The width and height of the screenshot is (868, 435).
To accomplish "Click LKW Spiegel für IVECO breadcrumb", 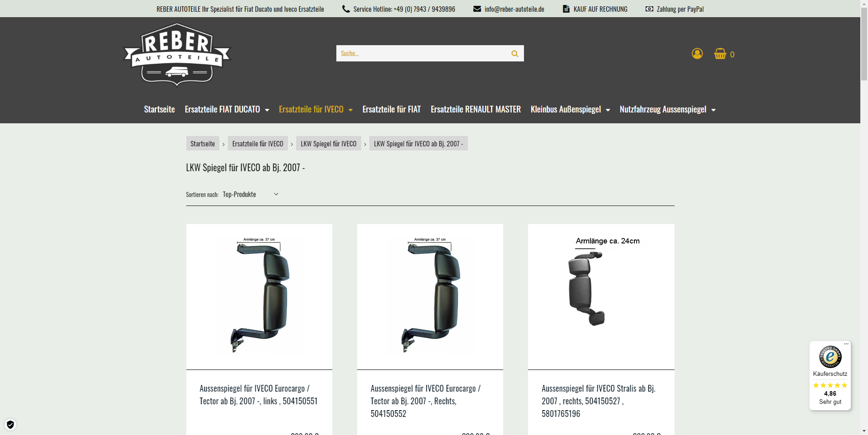I will (329, 144).
